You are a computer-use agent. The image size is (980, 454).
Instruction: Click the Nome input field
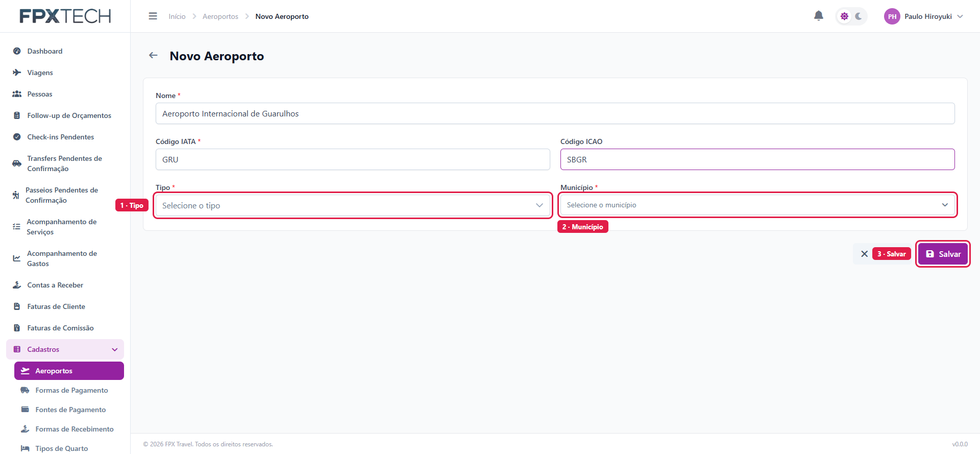click(x=555, y=113)
